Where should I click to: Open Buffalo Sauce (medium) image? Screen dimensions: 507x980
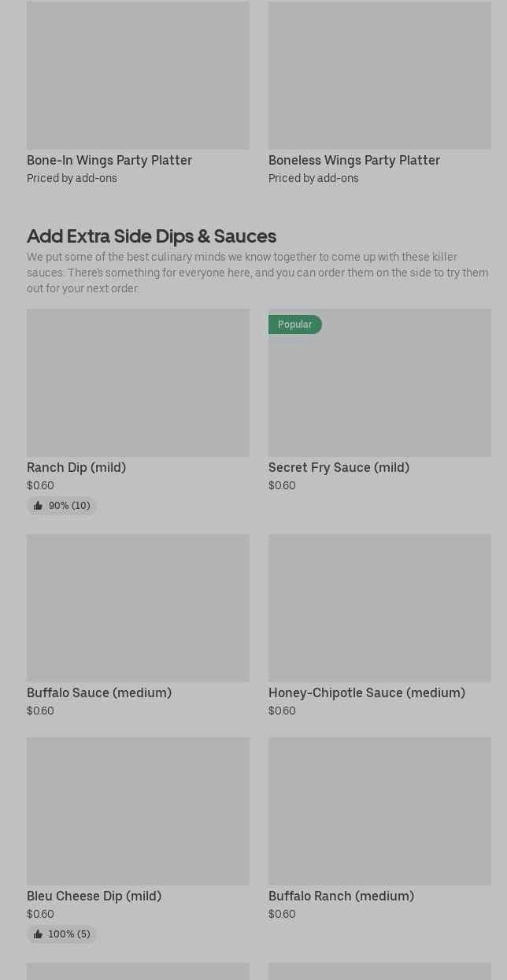(138, 608)
